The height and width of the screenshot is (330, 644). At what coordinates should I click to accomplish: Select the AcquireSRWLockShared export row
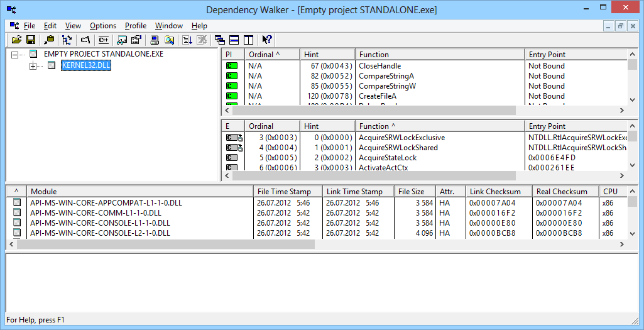coord(424,148)
